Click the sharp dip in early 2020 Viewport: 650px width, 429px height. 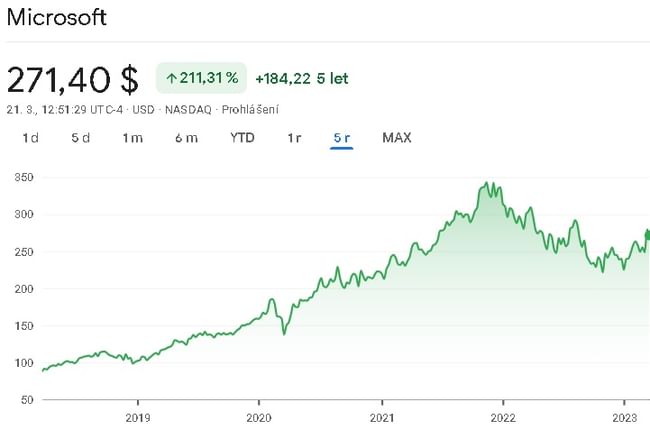[284, 332]
